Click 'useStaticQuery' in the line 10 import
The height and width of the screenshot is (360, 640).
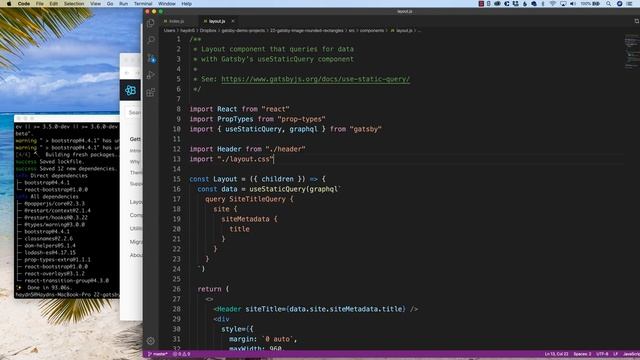click(253, 129)
